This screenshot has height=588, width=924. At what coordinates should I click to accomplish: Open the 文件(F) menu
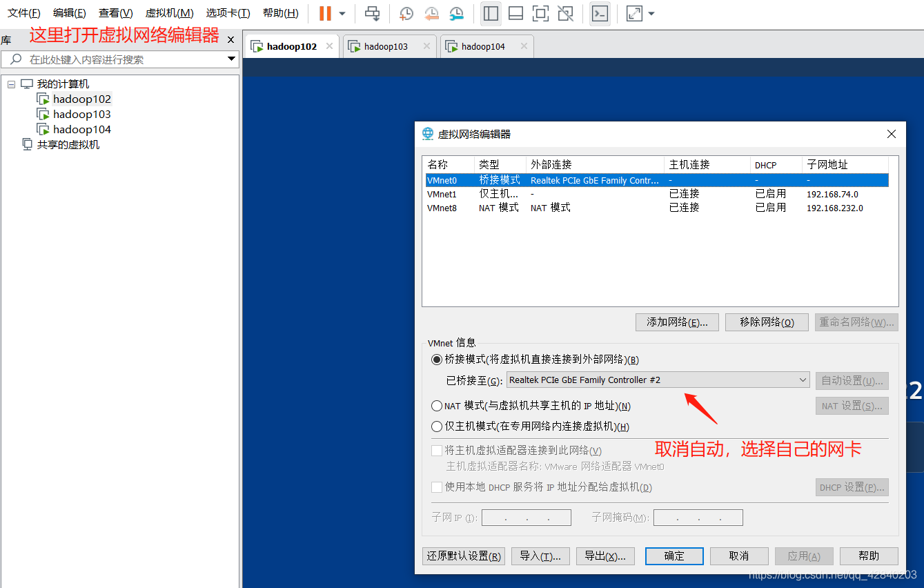(24, 13)
